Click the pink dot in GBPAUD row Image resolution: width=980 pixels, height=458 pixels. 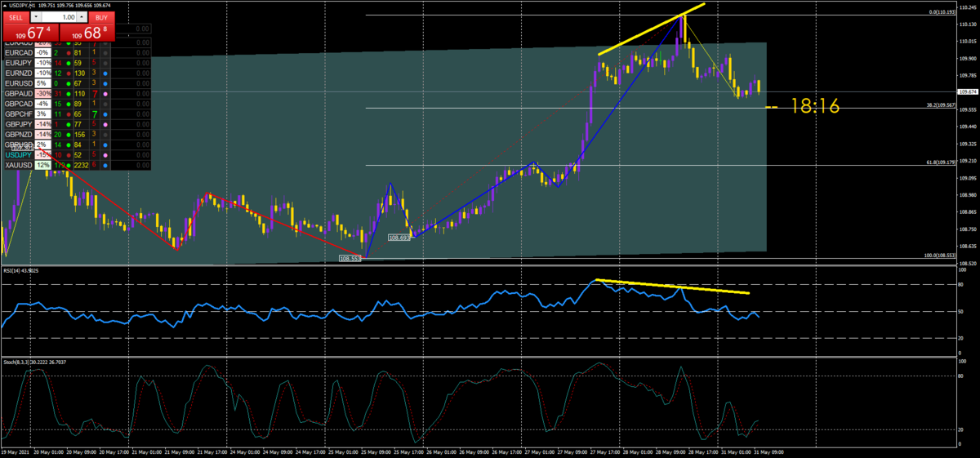(x=105, y=94)
